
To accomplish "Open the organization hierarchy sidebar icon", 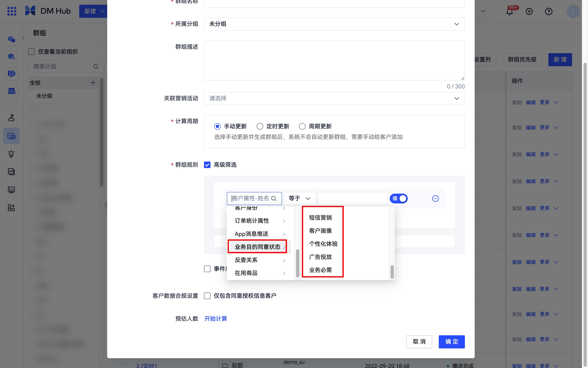I will (x=11, y=118).
